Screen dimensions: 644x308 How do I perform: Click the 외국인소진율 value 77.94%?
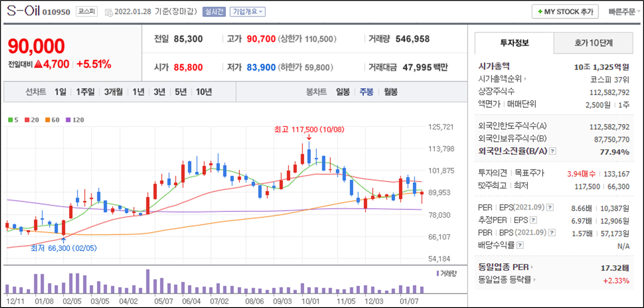click(615, 152)
